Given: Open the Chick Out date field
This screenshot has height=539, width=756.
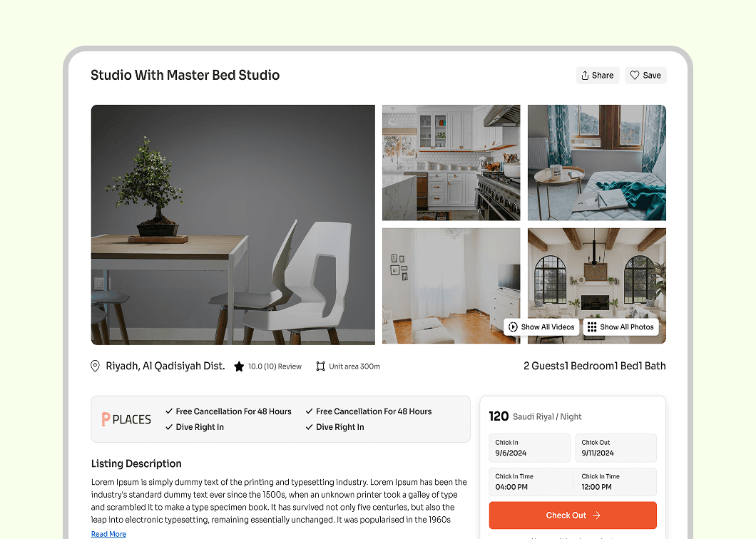Looking at the screenshot, I should (x=615, y=448).
